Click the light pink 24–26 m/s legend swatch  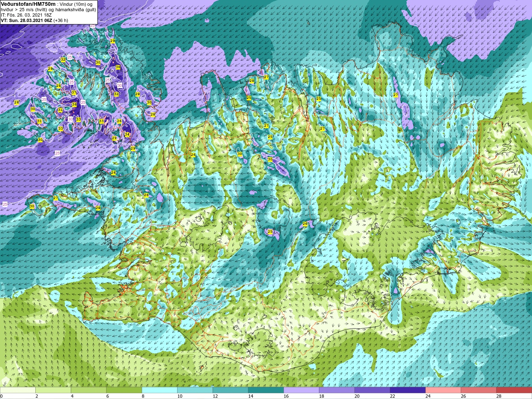tap(443, 390)
